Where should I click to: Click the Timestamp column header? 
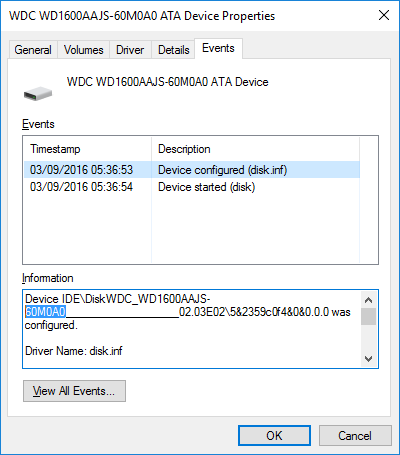(x=88, y=149)
